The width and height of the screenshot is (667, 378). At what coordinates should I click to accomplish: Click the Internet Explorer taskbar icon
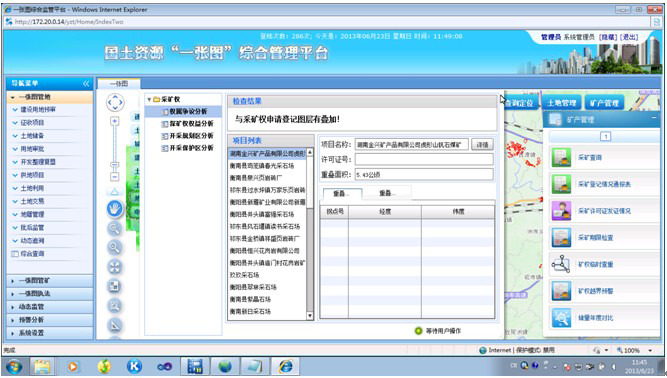pyautogui.click(x=285, y=366)
